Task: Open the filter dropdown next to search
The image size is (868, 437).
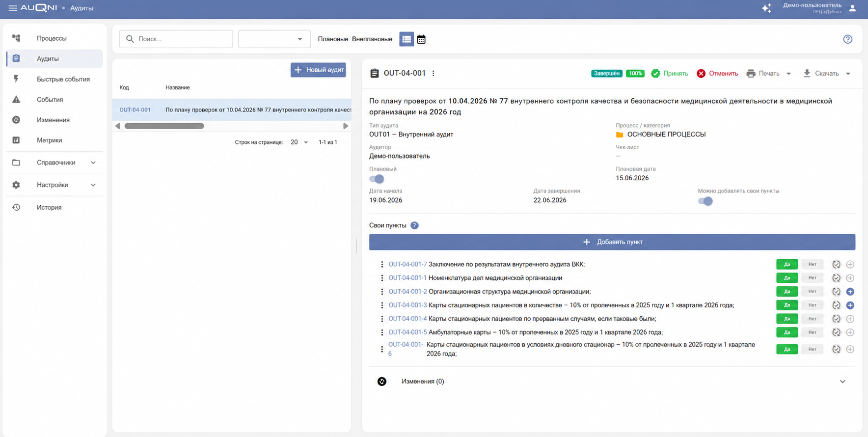Action: pos(274,39)
